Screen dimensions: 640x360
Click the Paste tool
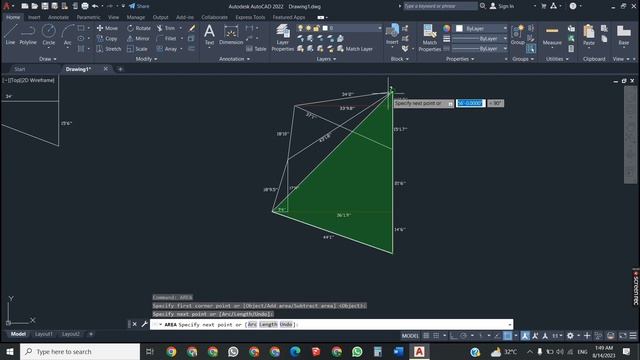[589, 35]
